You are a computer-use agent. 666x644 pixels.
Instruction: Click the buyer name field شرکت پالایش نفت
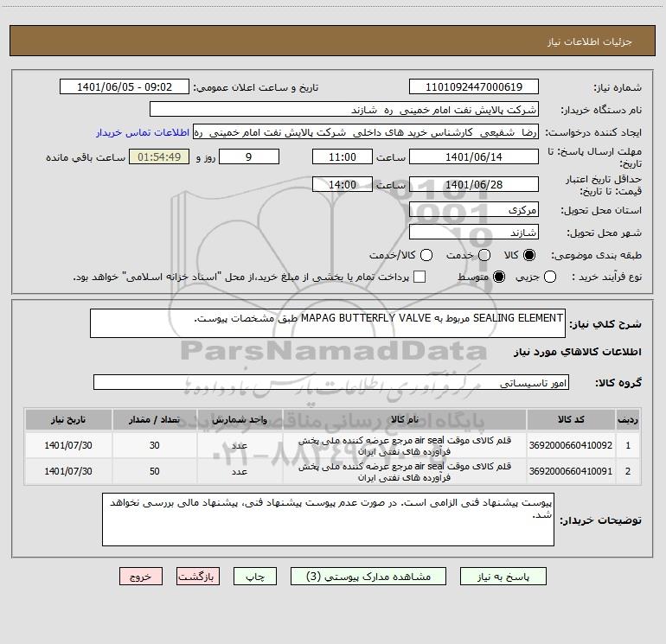[344, 110]
